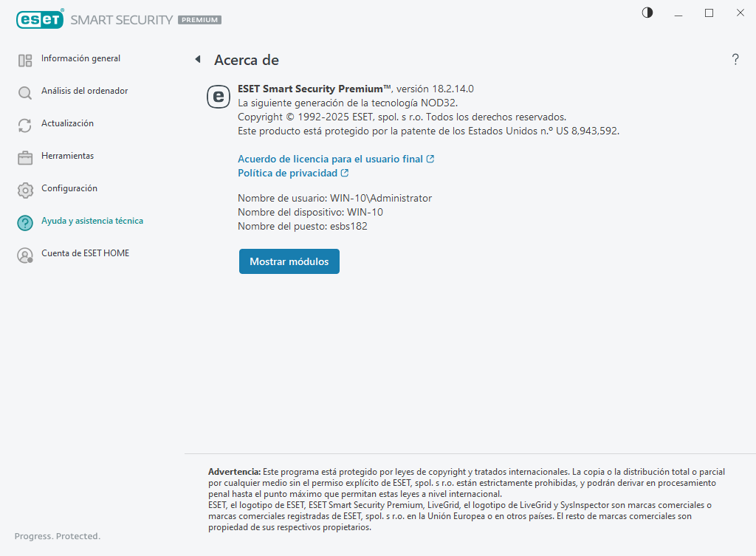Click the Cuenta de ESET HOME user icon
Image resolution: width=756 pixels, height=556 pixels.
(x=25, y=255)
